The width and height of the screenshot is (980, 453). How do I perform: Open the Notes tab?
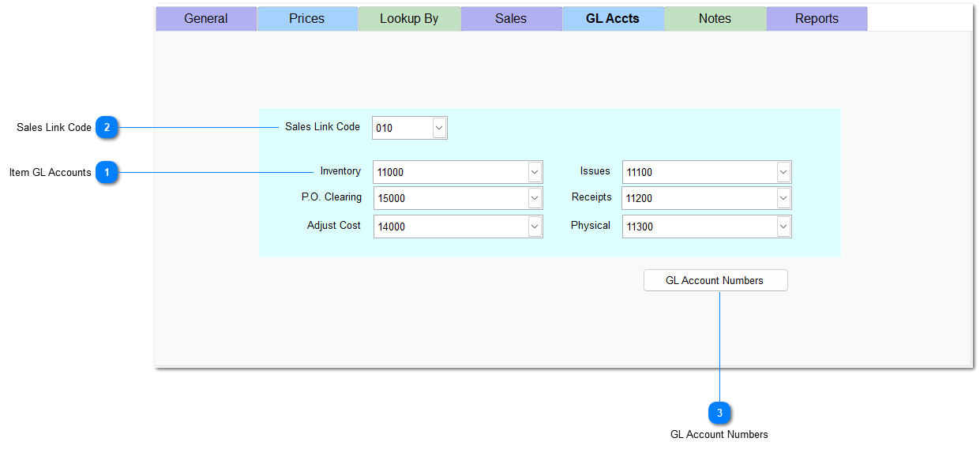(715, 19)
